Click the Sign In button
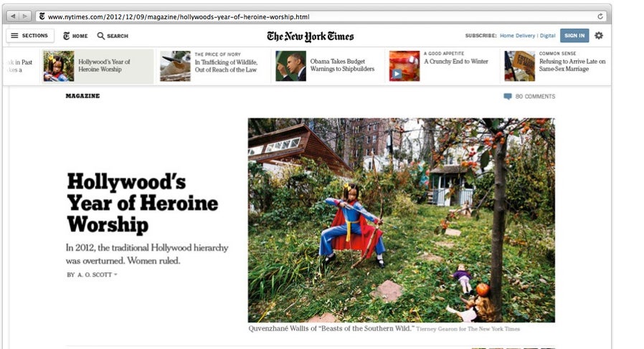Screen dimensions: 644x349 point(574,36)
